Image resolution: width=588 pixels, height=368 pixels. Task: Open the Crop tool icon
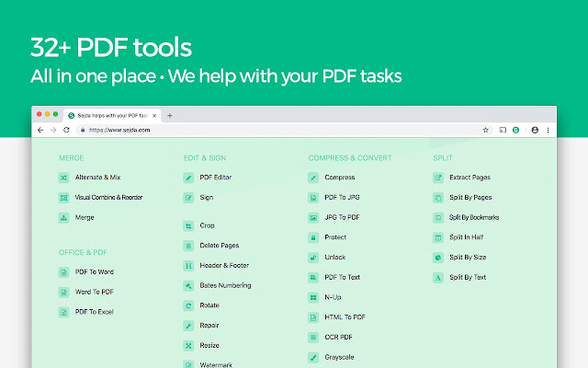[188, 225]
